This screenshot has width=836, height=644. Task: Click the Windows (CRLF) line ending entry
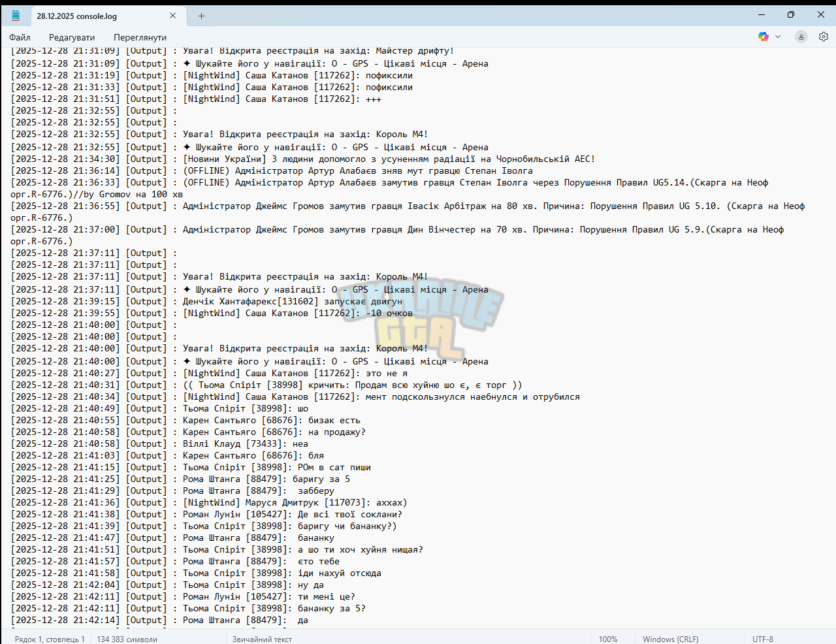[x=670, y=639]
